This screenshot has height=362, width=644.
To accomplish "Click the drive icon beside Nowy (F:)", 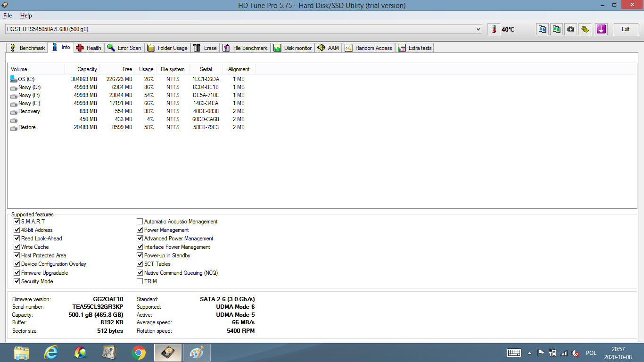I will [14, 95].
